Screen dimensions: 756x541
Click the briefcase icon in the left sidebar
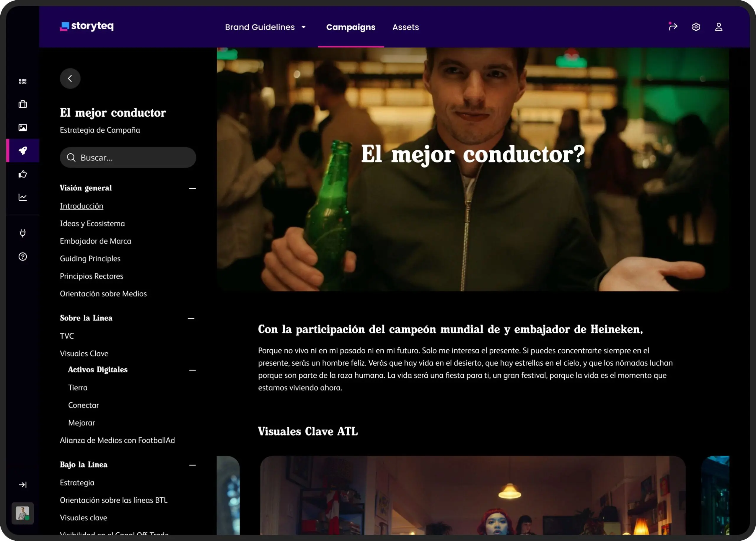tap(23, 104)
